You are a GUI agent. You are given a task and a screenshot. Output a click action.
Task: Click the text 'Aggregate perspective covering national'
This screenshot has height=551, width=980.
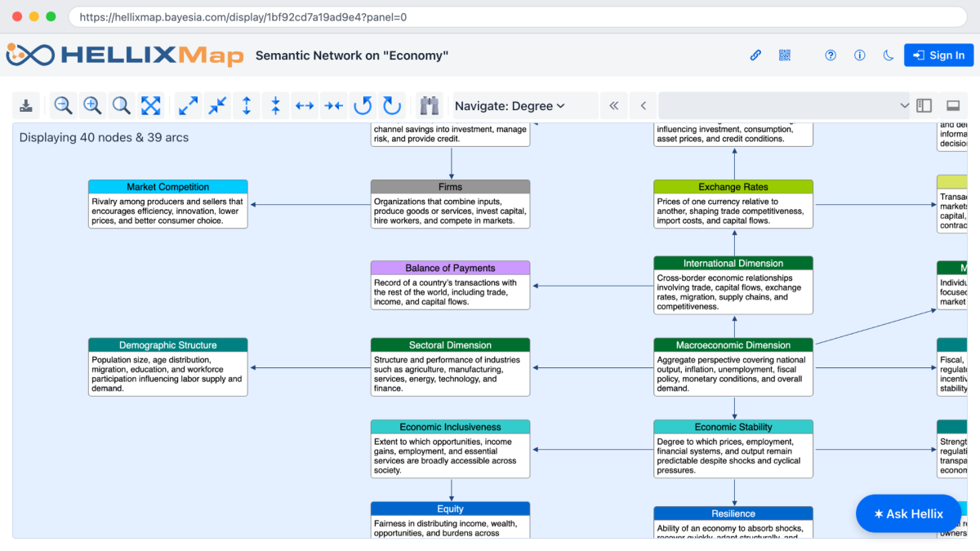click(x=731, y=360)
